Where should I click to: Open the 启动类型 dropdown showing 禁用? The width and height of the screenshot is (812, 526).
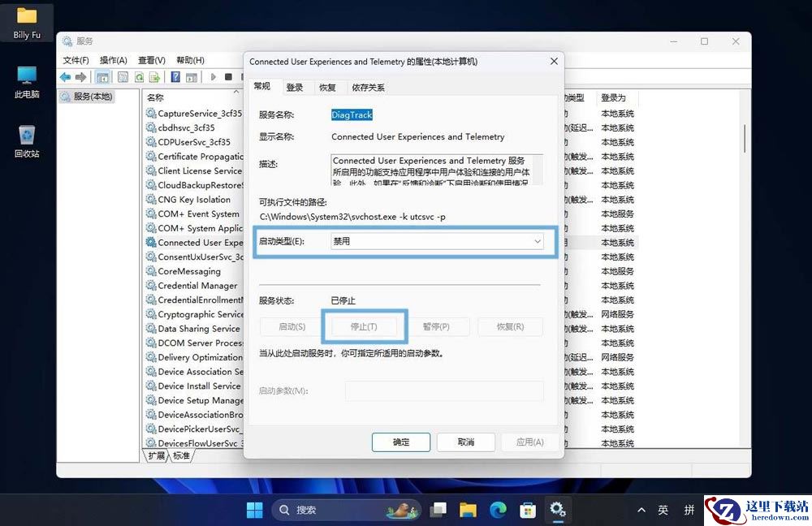click(x=437, y=241)
